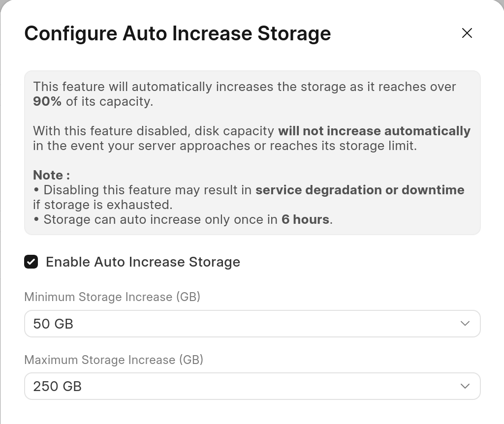The height and width of the screenshot is (424, 504).
Task: Click the "Note :" heading in the info box
Action: click(51, 175)
